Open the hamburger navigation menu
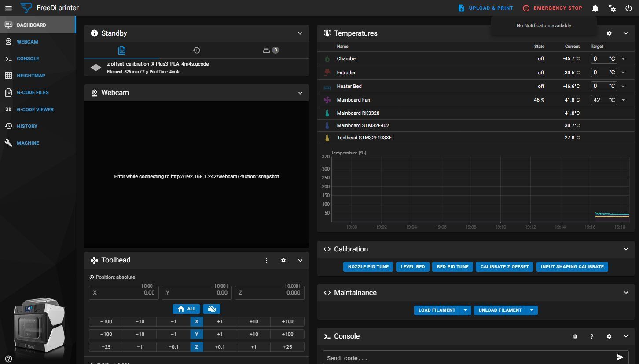 pos(8,8)
